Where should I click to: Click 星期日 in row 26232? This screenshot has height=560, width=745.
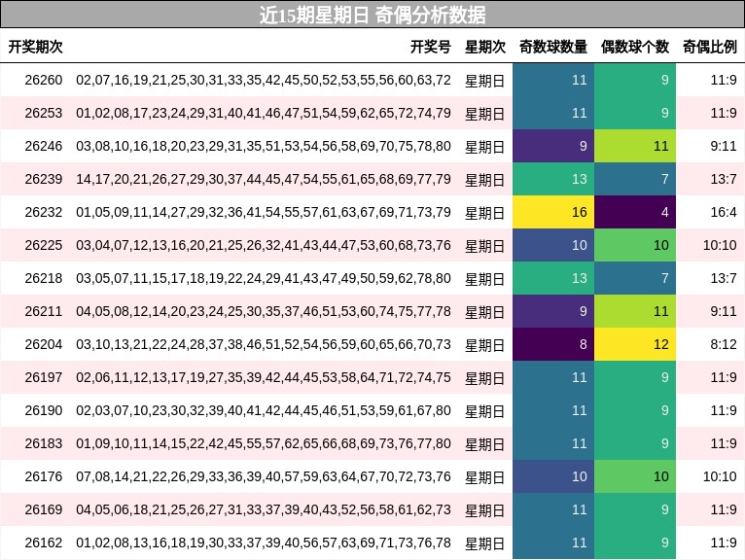coord(484,213)
